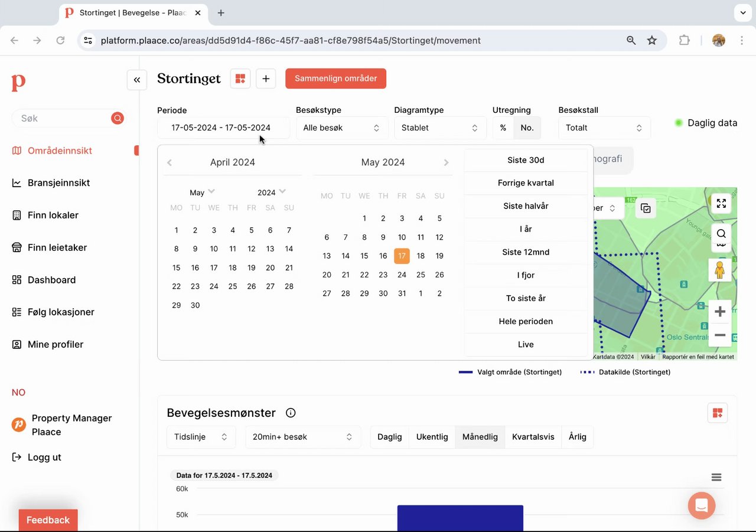
Task: Open Bevegelsesmønster info icon
Action: pyautogui.click(x=291, y=413)
